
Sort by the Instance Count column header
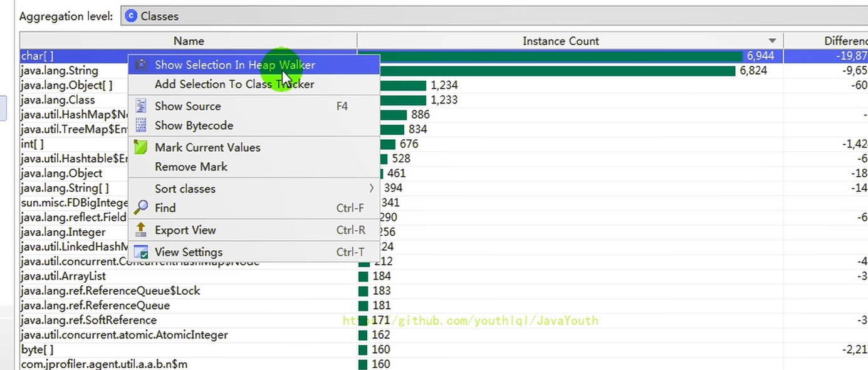pos(570,41)
